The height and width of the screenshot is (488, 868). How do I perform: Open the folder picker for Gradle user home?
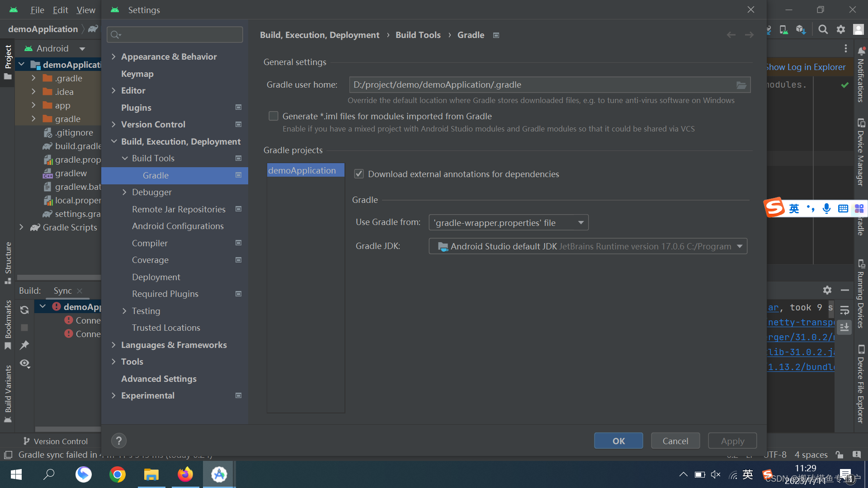741,84
